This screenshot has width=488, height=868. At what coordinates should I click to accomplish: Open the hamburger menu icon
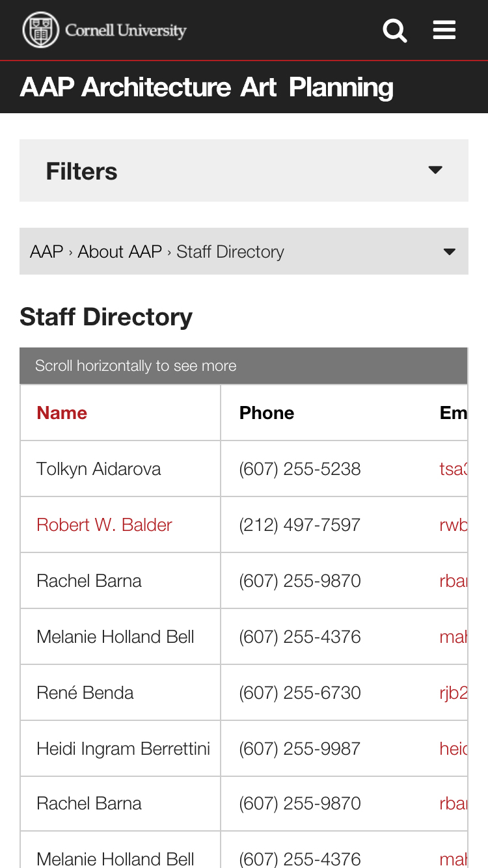(444, 30)
